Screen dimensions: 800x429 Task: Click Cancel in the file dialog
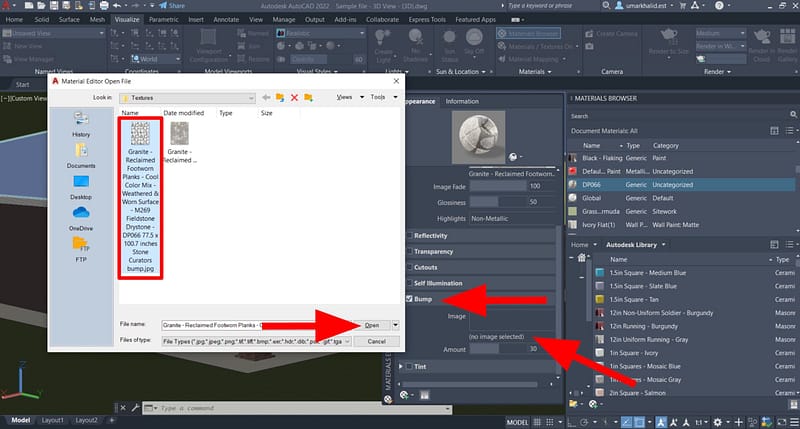pos(376,341)
